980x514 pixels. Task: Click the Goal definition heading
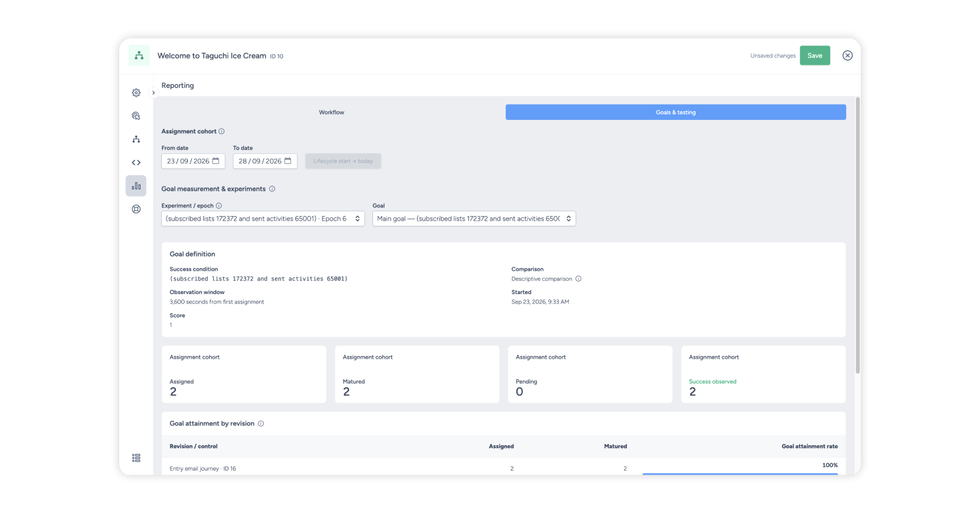pyautogui.click(x=193, y=254)
